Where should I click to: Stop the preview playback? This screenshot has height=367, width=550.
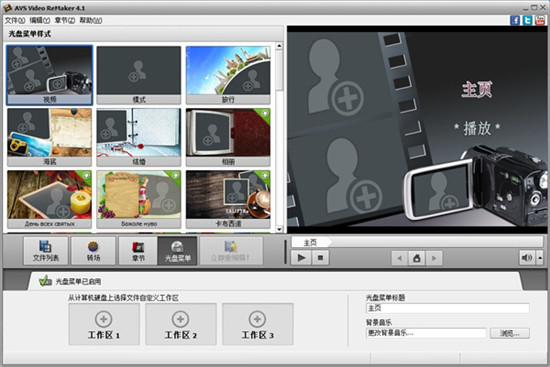(320, 258)
